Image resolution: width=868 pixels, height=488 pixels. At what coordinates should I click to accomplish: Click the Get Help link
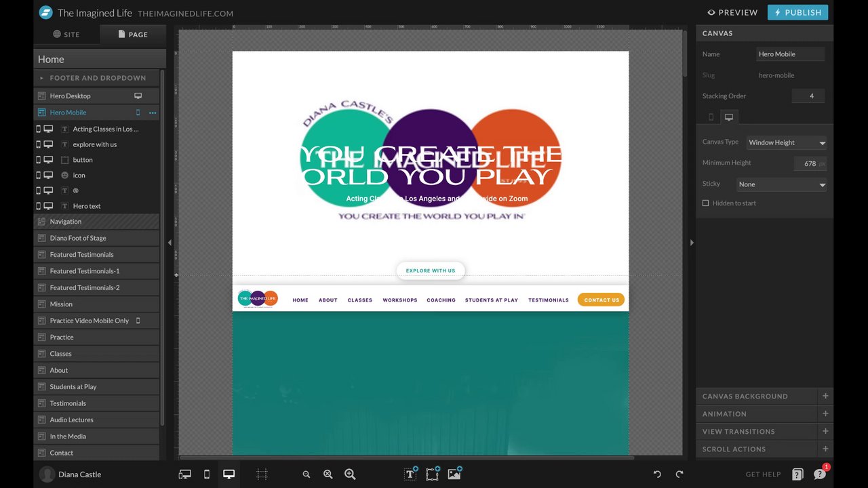pyautogui.click(x=764, y=474)
